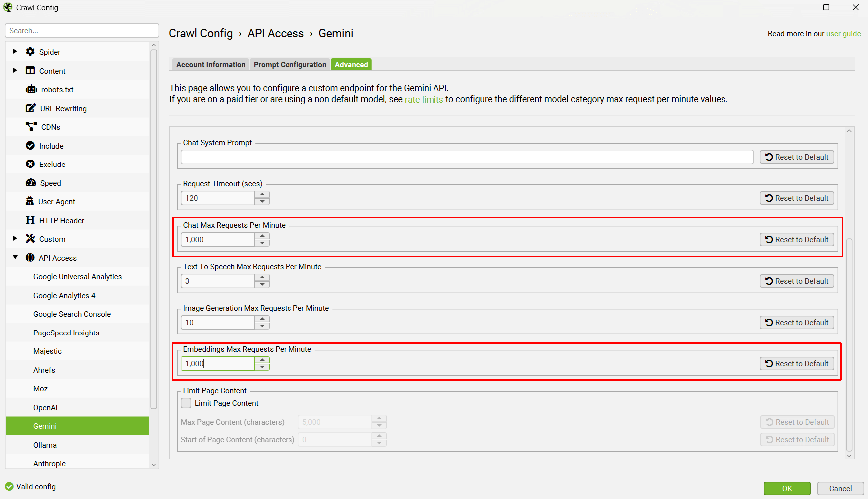Switch to the Account Information tab
The width and height of the screenshot is (868, 499).
click(211, 65)
